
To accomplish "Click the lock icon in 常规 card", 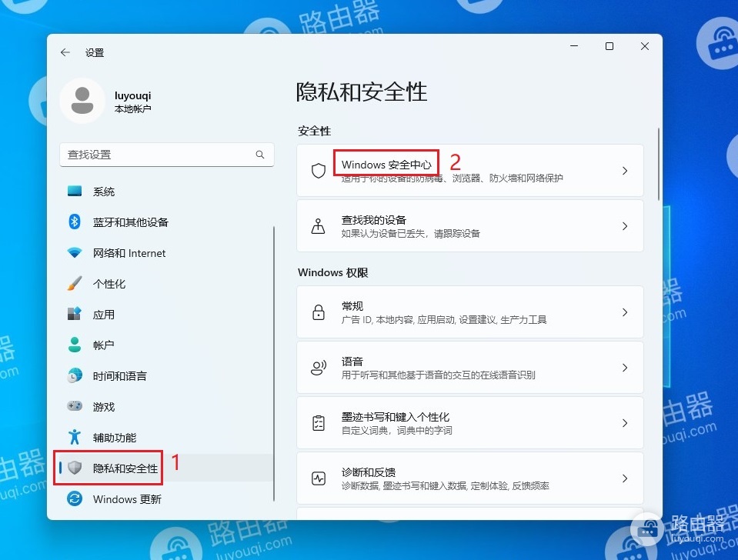I will pos(319,312).
